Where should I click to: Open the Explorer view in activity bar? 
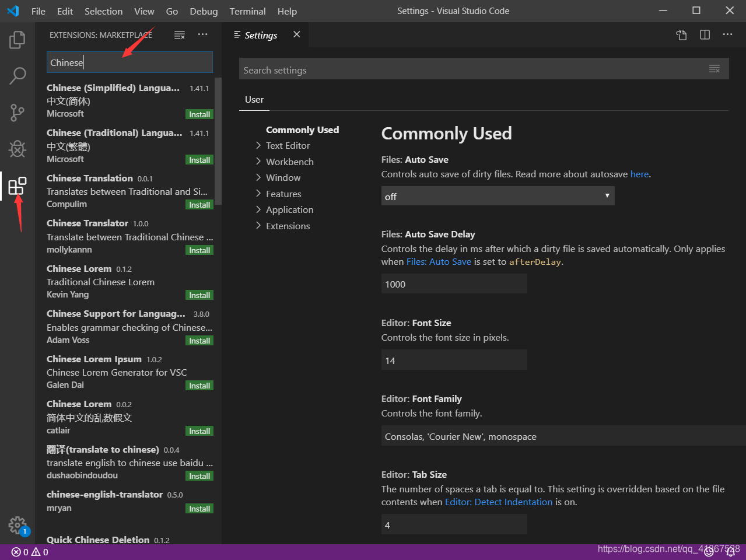click(x=17, y=40)
